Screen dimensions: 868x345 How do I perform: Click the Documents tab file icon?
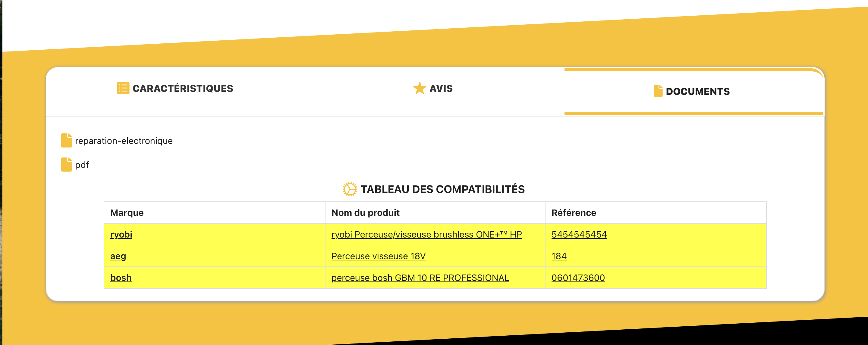[658, 91]
